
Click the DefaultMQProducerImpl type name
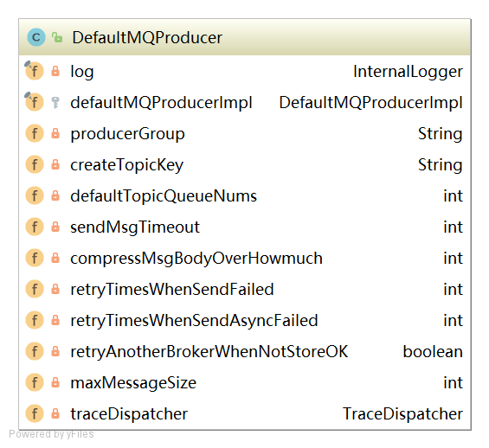(x=370, y=103)
